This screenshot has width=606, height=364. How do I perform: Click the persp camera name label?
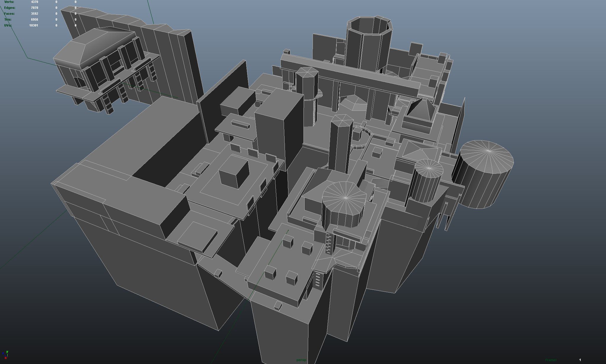point(301,360)
